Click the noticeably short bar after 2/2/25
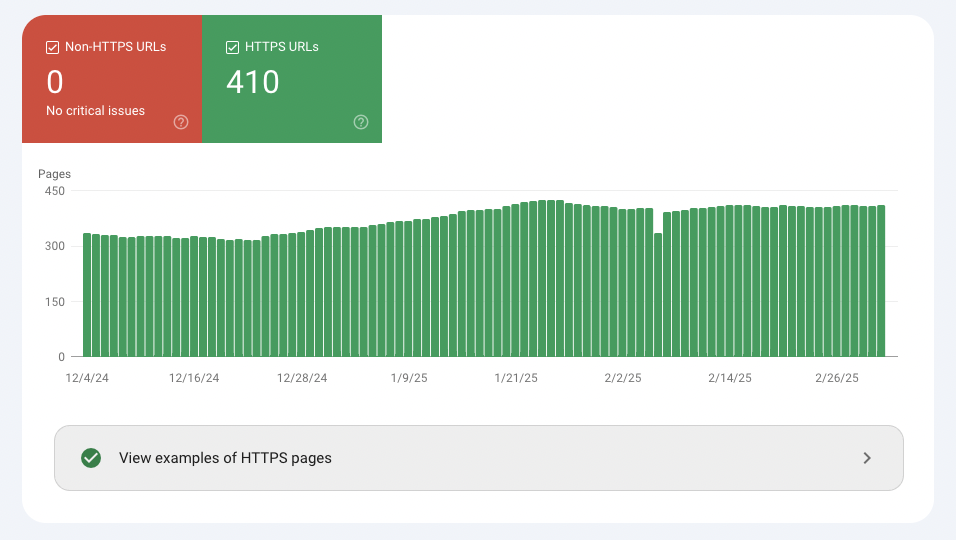 point(658,295)
